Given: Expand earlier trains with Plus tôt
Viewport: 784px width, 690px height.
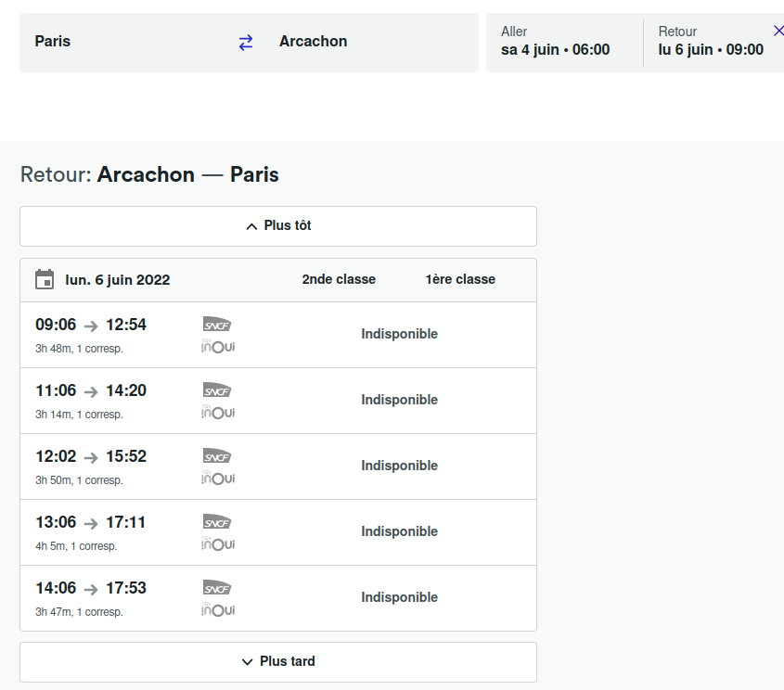Looking at the screenshot, I should coord(277,225).
